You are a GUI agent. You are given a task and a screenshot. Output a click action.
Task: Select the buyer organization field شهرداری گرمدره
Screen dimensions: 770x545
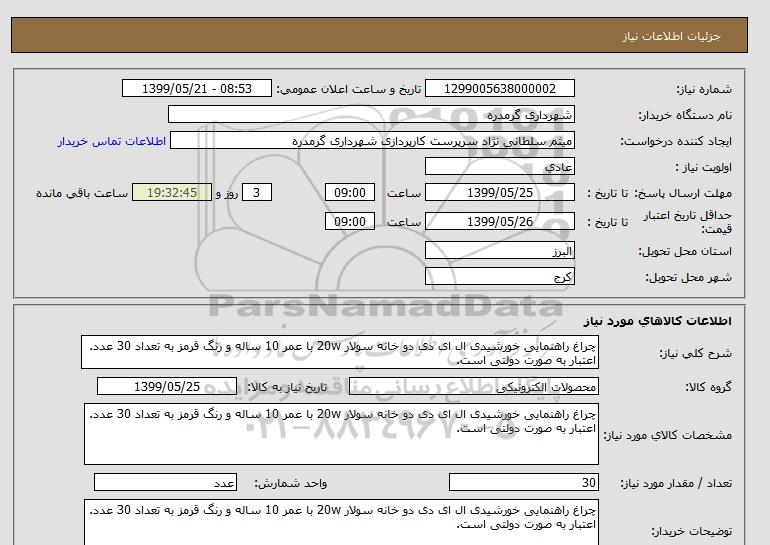371,114
